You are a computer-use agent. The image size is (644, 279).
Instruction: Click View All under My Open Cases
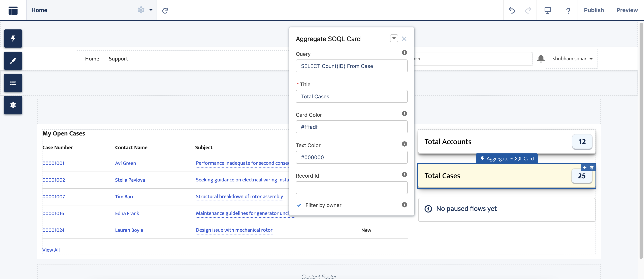51,250
